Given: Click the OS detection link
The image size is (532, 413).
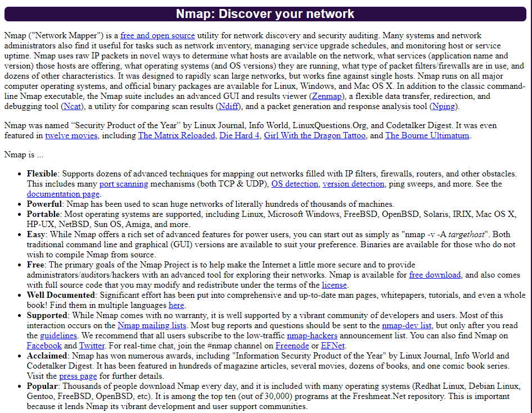Looking at the screenshot, I should point(295,184).
